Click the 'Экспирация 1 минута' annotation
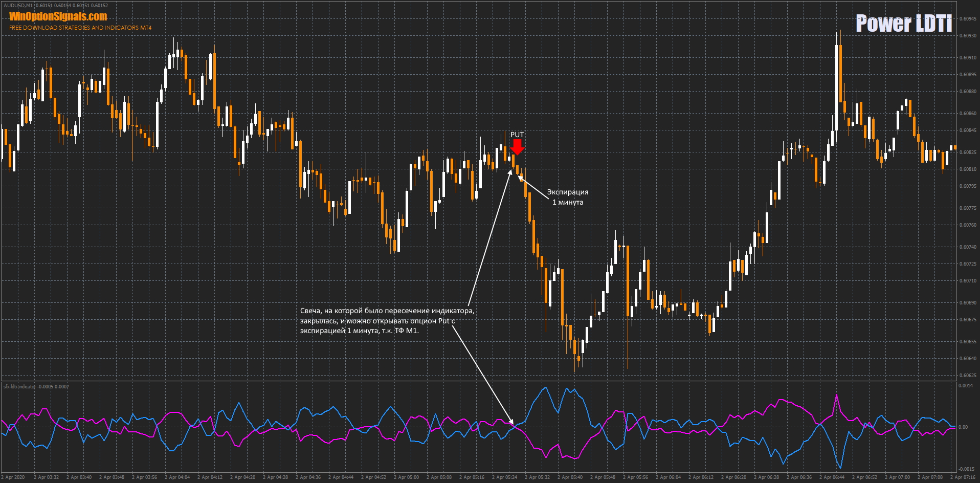The width and height of the screenshot is (980, 483). (567, 197)
